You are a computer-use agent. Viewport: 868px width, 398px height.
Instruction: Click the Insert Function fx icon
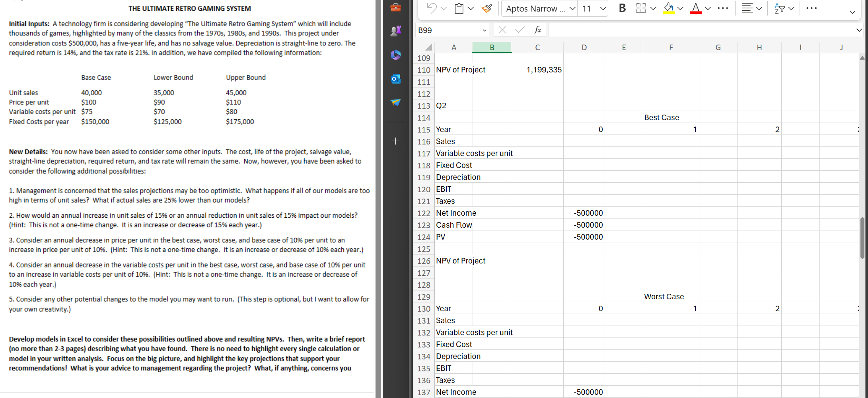[x=538, y=29]
